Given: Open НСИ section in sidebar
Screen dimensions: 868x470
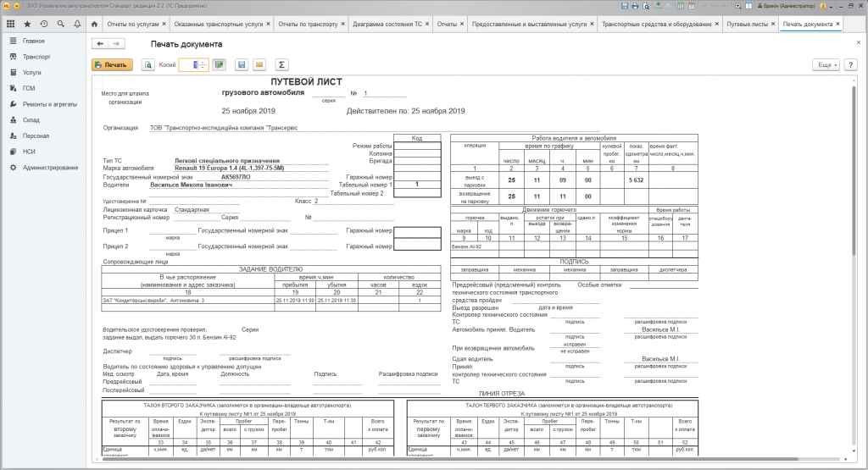Looking at the screenshot, I should coord(44,152).
